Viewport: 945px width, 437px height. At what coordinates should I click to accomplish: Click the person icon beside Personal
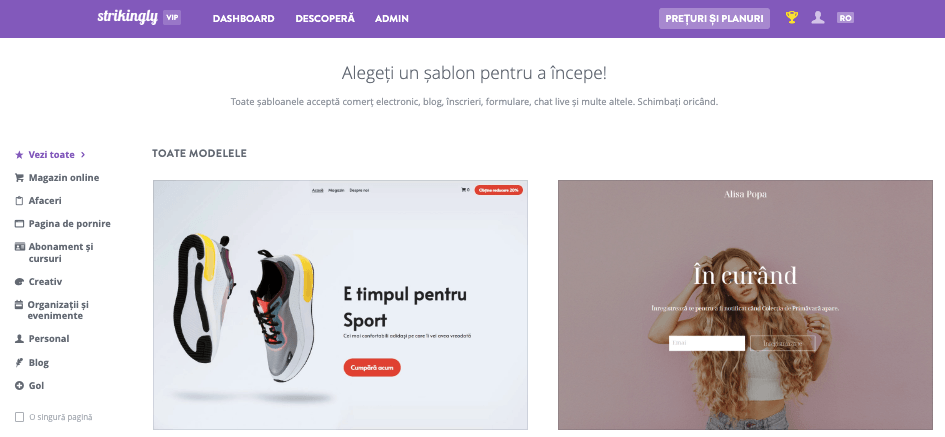click(x=19, y=339)
